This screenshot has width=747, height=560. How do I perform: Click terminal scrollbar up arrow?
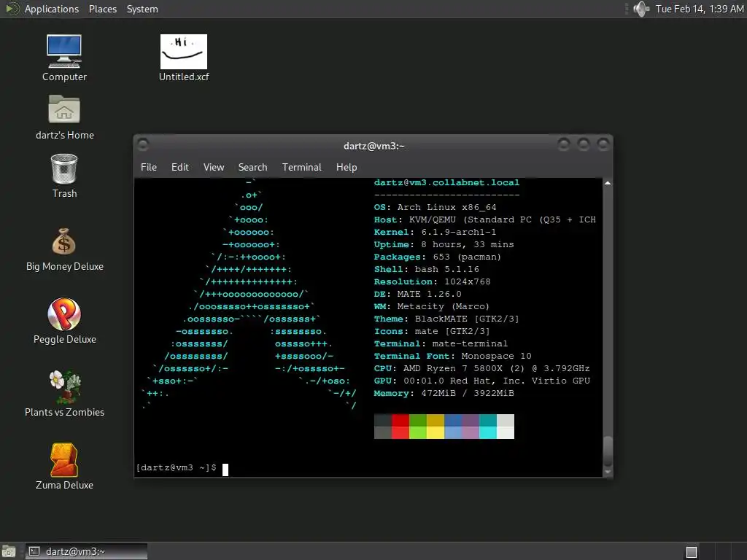coord(608,183)
